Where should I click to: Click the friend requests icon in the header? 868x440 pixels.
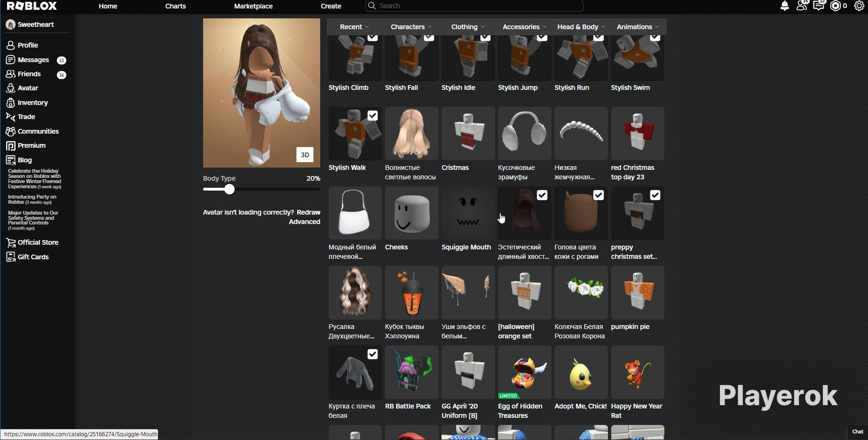[802, 6]
